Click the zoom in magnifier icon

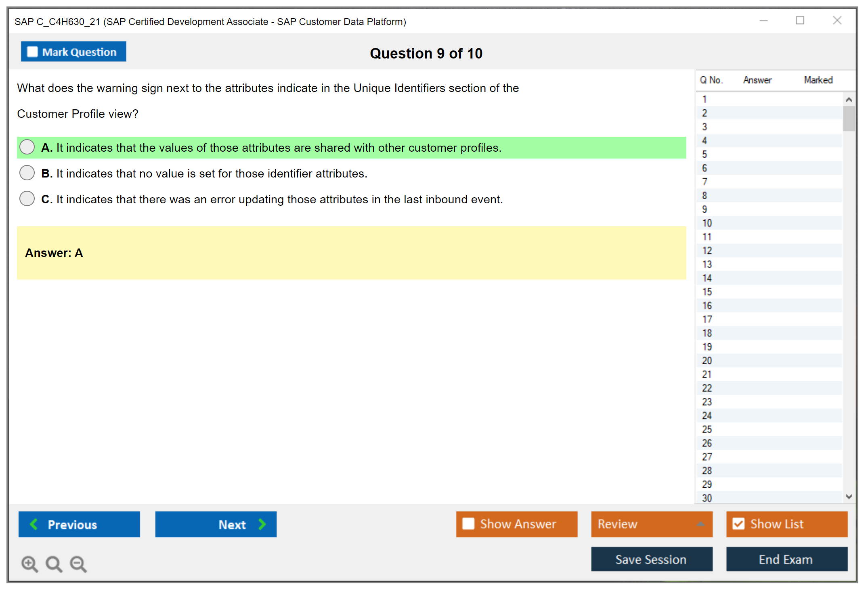tap(29, 564)
